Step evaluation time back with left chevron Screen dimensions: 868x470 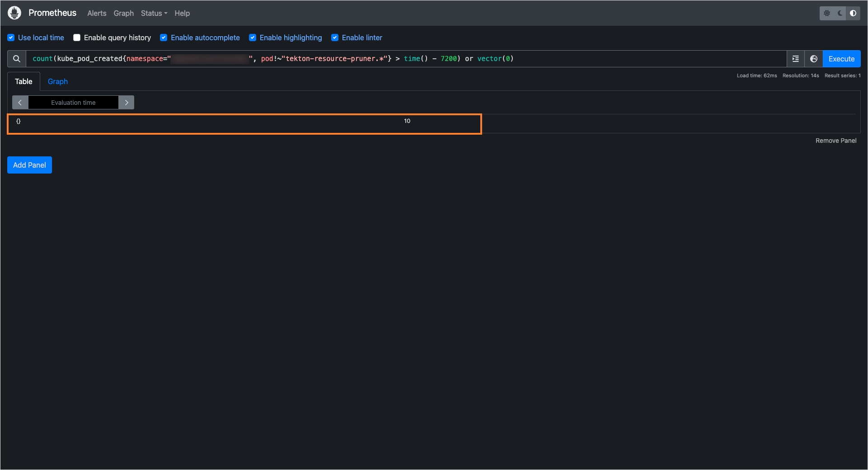click(20, 103)
